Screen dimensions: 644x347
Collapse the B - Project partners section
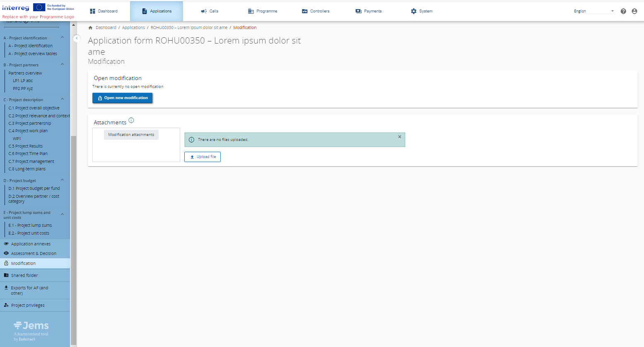click(x=63, y=65)
